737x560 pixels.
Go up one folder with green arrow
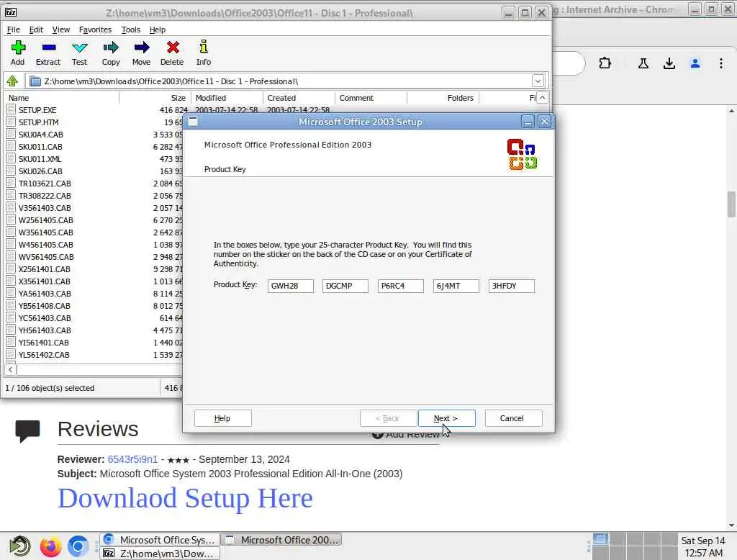(x=12, y=81)
